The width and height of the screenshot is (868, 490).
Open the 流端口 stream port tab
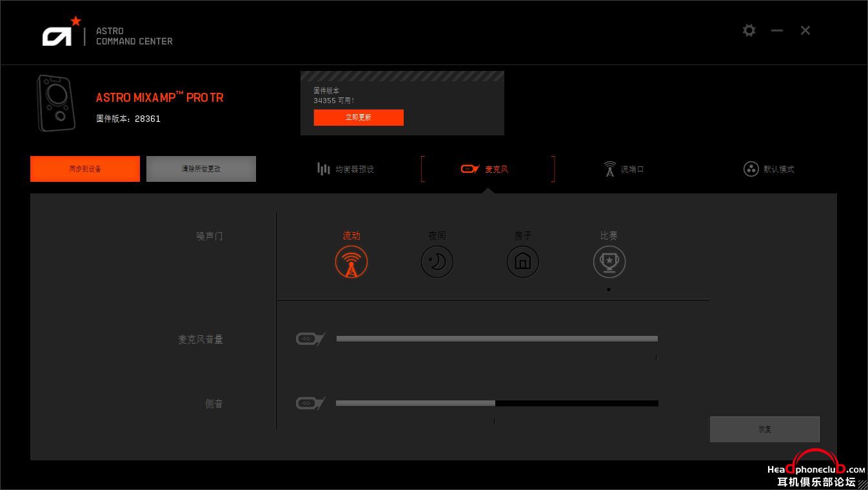click(x=624, y=169)
